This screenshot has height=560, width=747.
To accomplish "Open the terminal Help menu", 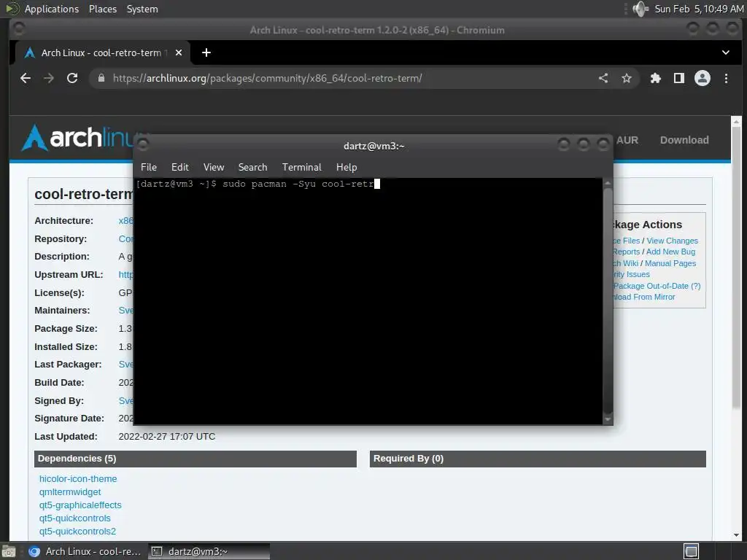I will click(347, 167).
